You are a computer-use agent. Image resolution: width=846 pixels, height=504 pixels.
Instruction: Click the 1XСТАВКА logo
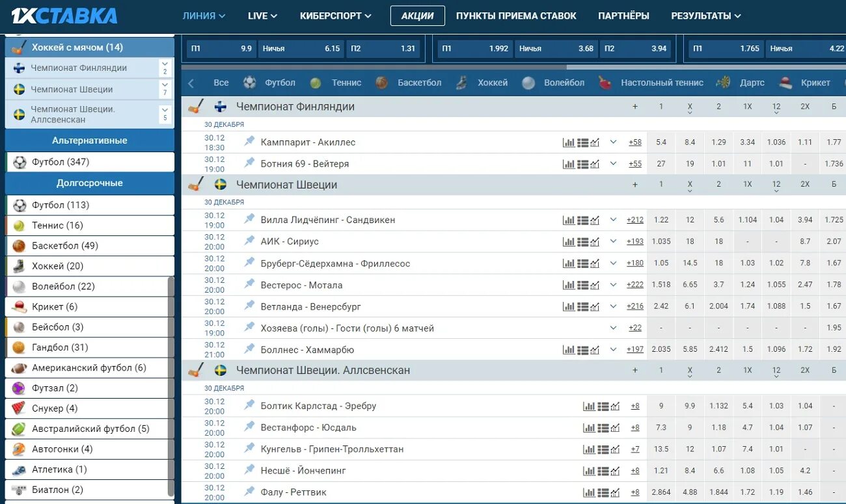64,16
